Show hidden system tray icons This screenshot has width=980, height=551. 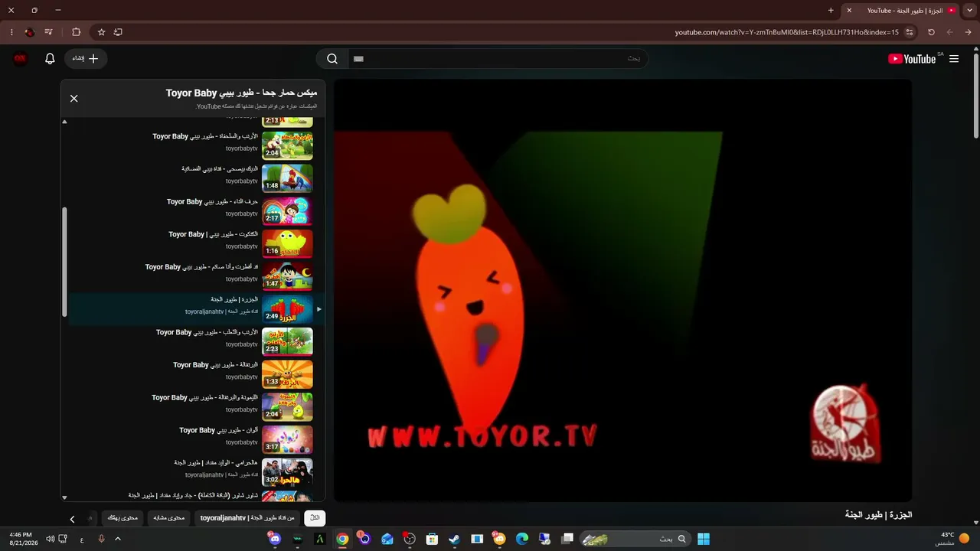click(x=118, y=539)
